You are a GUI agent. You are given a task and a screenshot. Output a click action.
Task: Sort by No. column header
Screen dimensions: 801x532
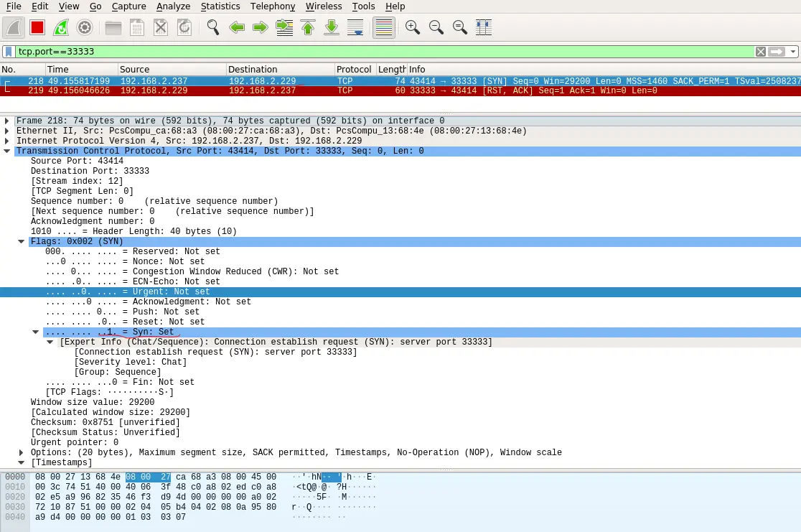[22, 70]
